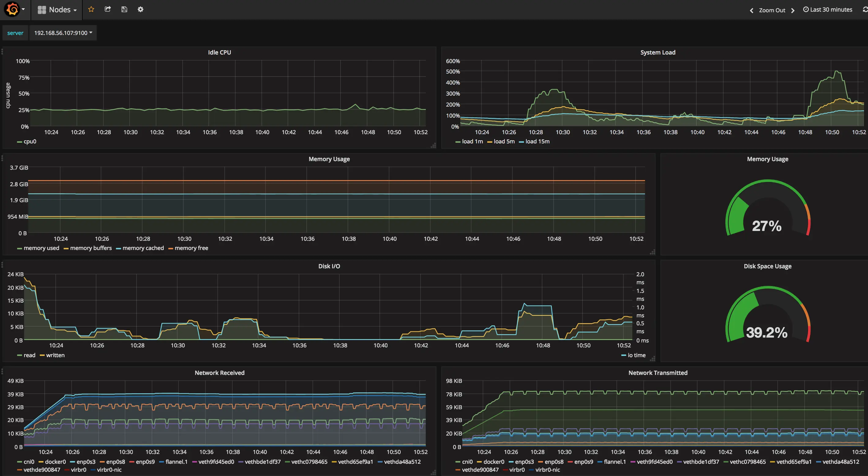Click the Zoom Out button
868x476 pixels.
click(772, 10)
